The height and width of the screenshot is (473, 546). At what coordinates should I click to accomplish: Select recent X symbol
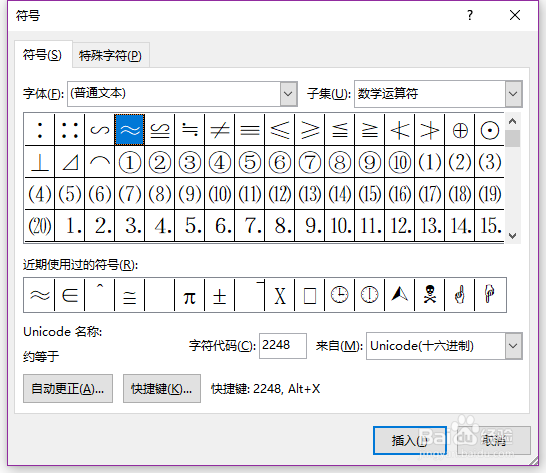click(x=280, y=295)
